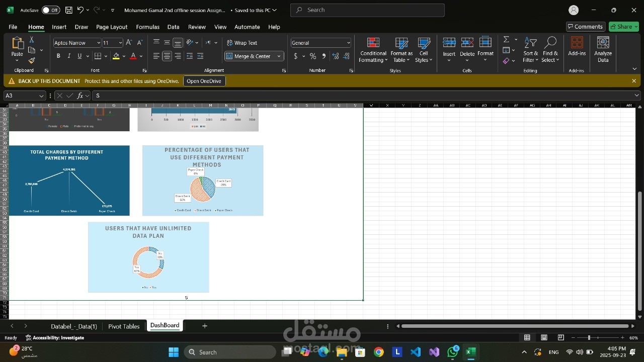The width and height of the screenshot is (644, 362).
Task: Click the Analyze Data icon
Action: pos(603,50)
